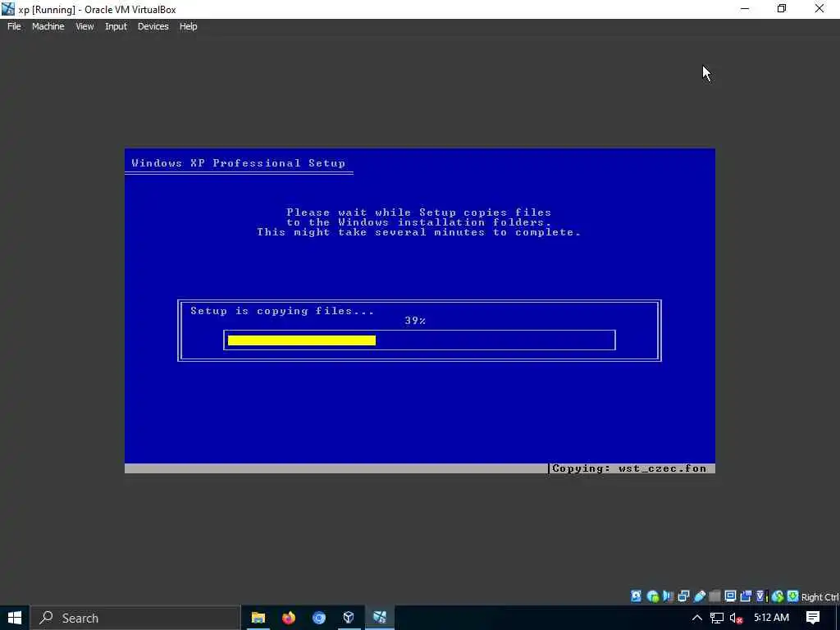Open the File menu
The image size is (840, 630).
[x=14, y=26]
